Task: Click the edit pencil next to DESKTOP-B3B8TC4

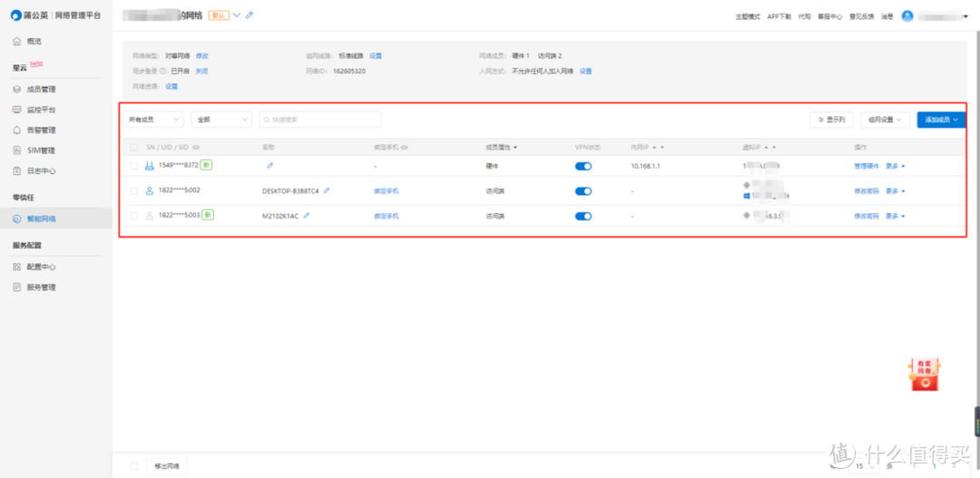Action: tap(327, 190)
